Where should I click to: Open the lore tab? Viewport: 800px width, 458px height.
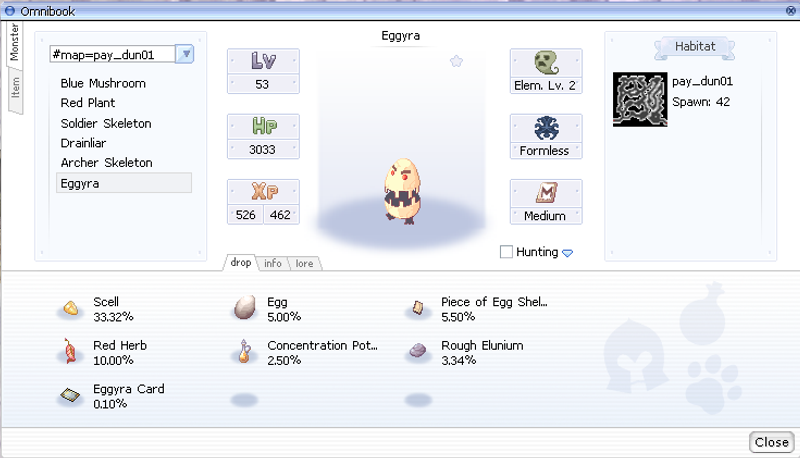coord(305,263)
